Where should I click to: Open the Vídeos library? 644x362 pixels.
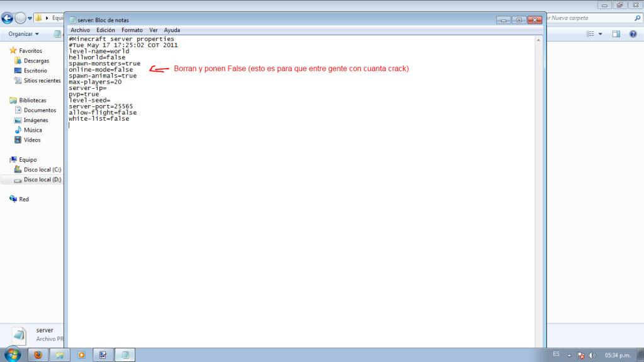[32, 140]
